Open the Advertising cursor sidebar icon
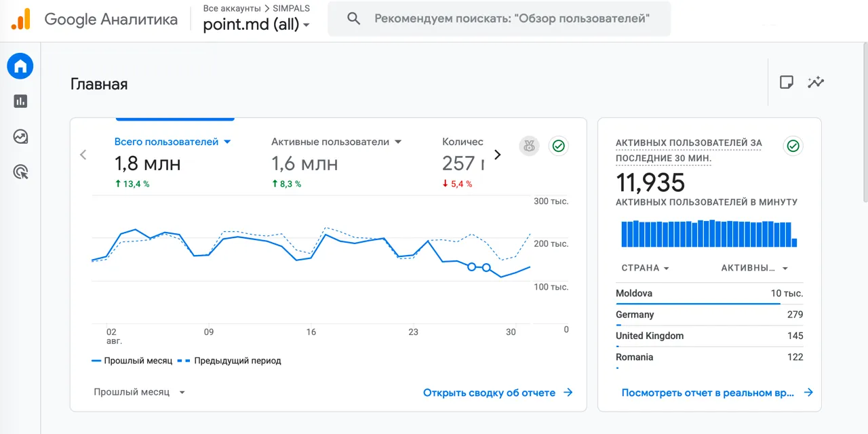Viewport: 868px width, 434px height. tap(20, 172)
